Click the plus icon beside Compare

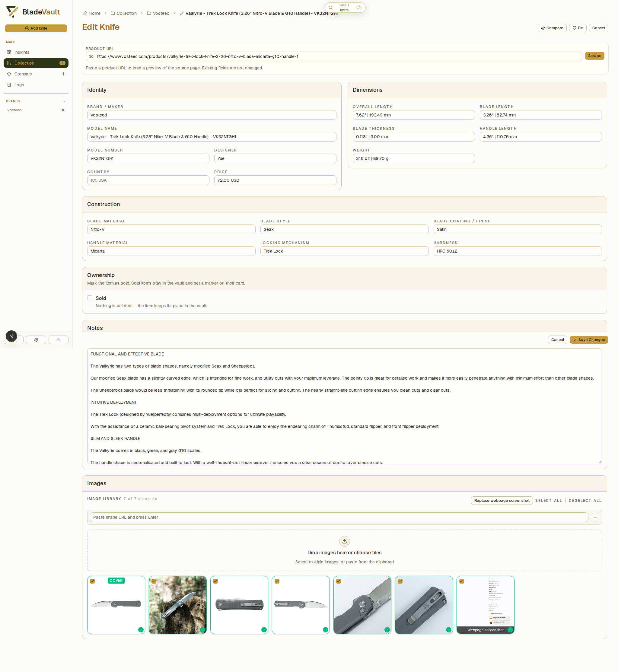(64, 74)
